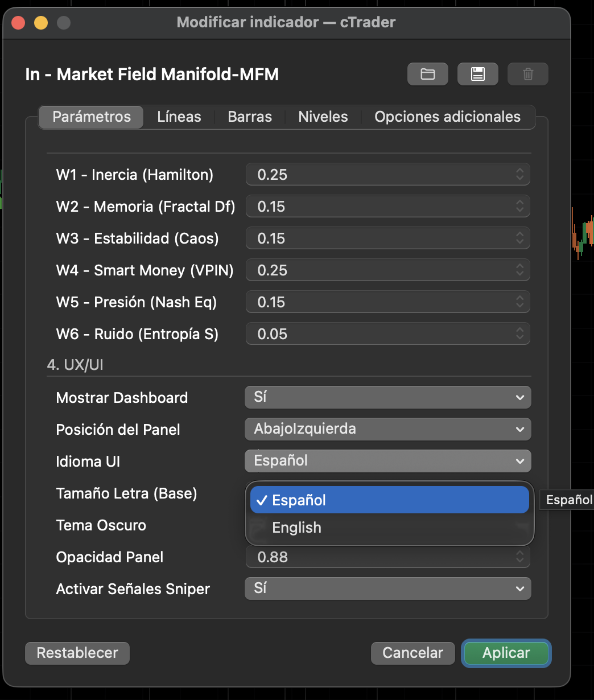The width and height of the screenshot is (594, 700).
Task: Open the Opciones adicionales tab
Action: 447,117
